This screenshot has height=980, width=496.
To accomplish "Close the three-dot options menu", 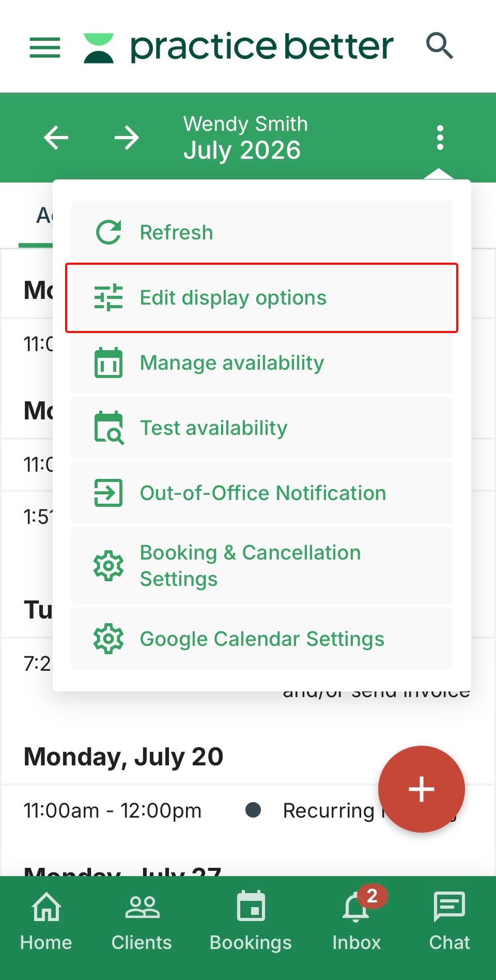I will coord(440,138).
